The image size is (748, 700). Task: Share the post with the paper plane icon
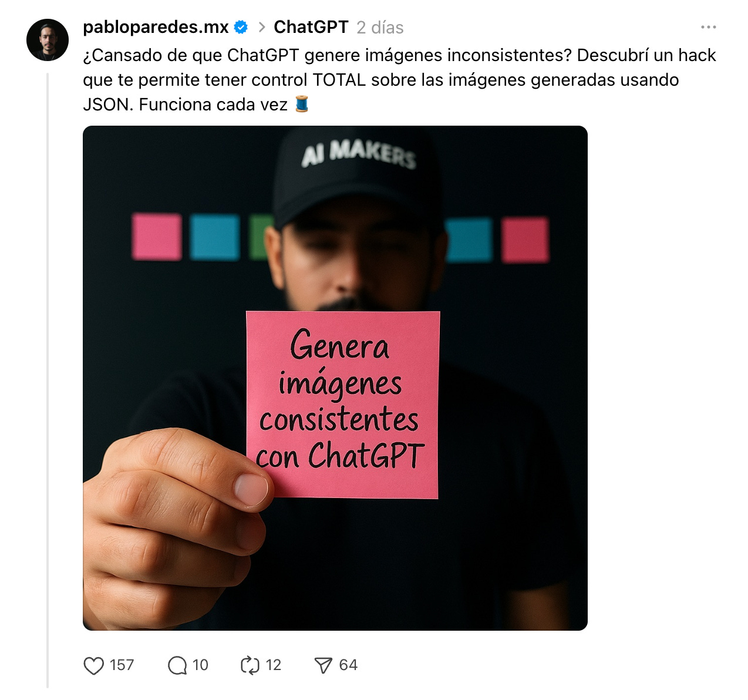[x=323, y=665]
